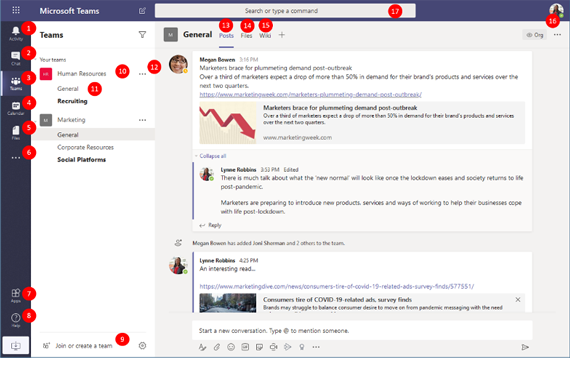
Task: Show more apps ellipsis in left rail
Action: (x=16, y=158)
